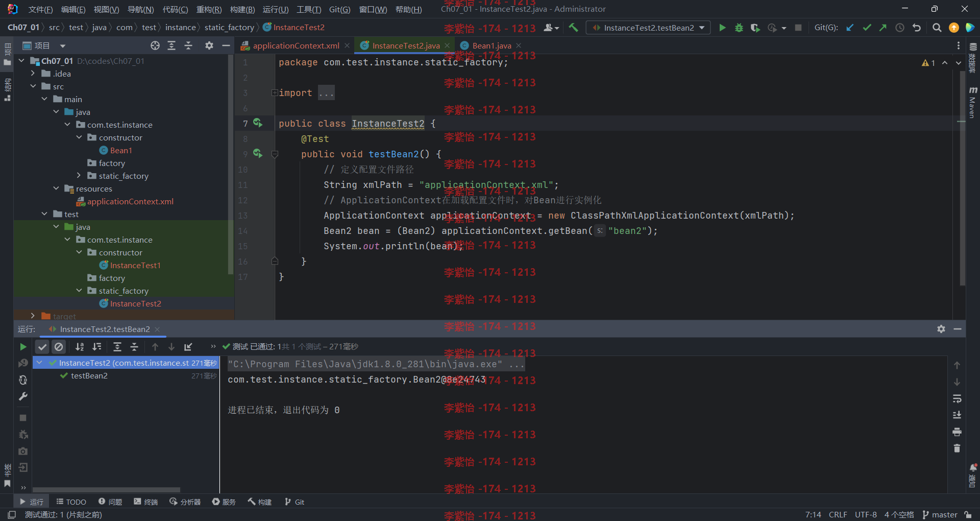Start debugging with the bug icon
Viewport: 980px width, 521px height.
pyautogui.click(x=739, y=28)
